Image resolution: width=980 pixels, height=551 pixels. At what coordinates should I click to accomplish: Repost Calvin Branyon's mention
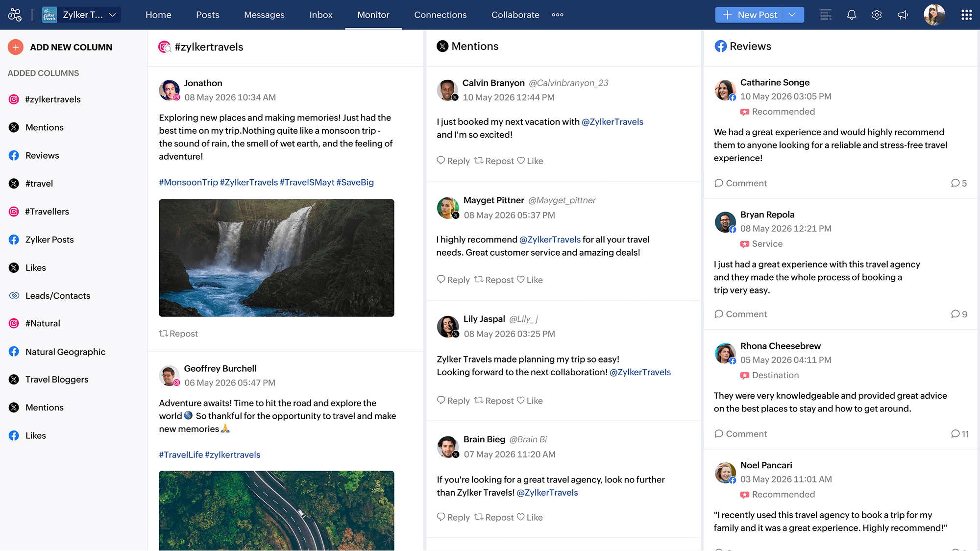[x=494, y=161]
